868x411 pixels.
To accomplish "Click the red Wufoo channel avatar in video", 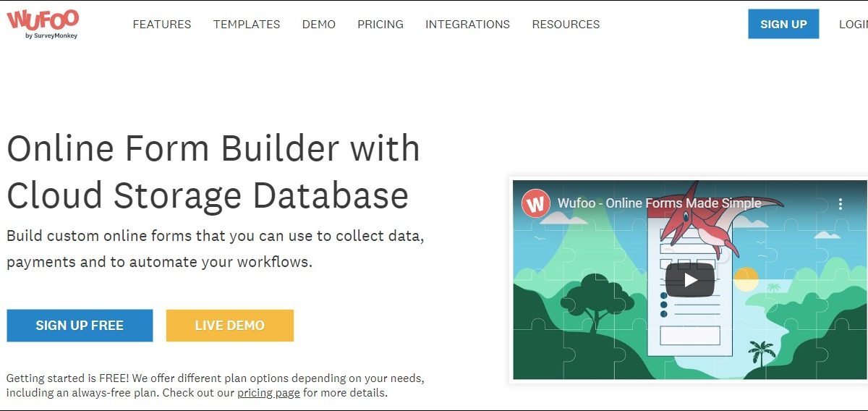I will pyautogui.click(x=536, y=204).
